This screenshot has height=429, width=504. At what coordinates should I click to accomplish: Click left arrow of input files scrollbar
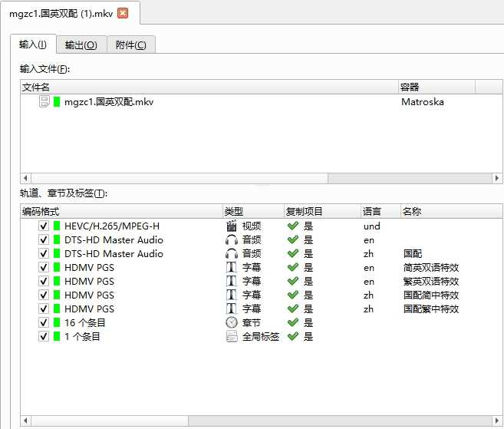point(25,178)
